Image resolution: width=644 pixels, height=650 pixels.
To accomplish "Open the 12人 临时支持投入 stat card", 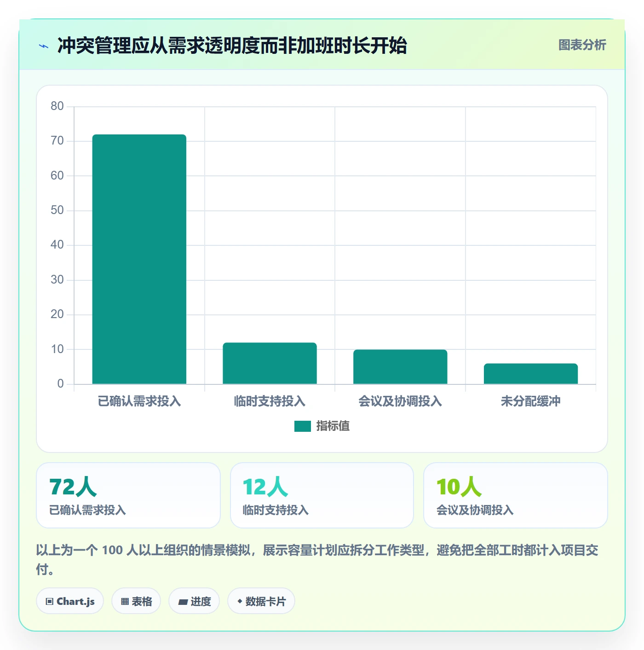I will (x=322, y=495).
